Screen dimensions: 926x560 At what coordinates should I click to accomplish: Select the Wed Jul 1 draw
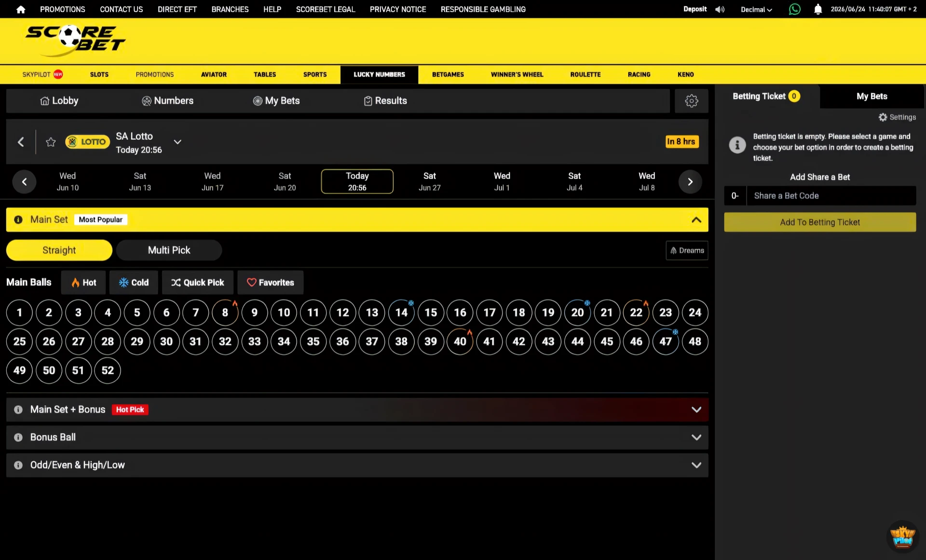[x=502, y=182]
